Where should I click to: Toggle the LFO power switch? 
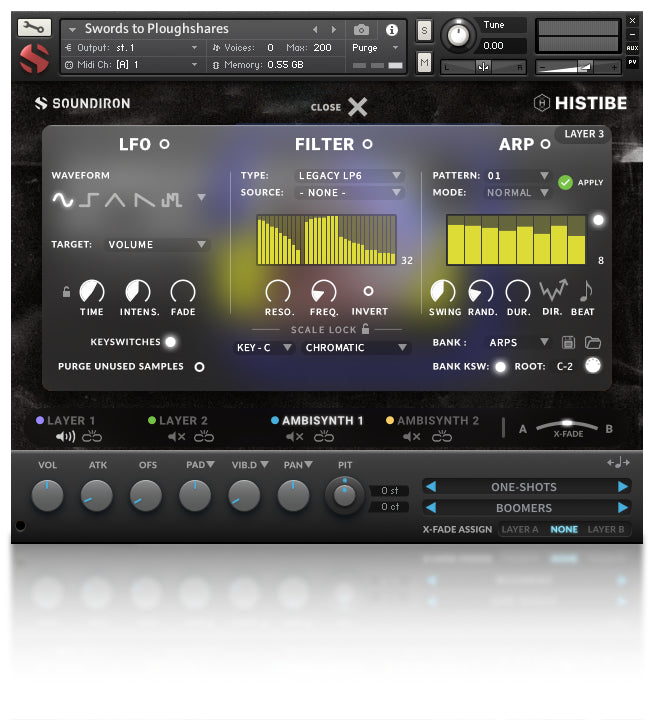pyautogui.click(x=165, y=144)
